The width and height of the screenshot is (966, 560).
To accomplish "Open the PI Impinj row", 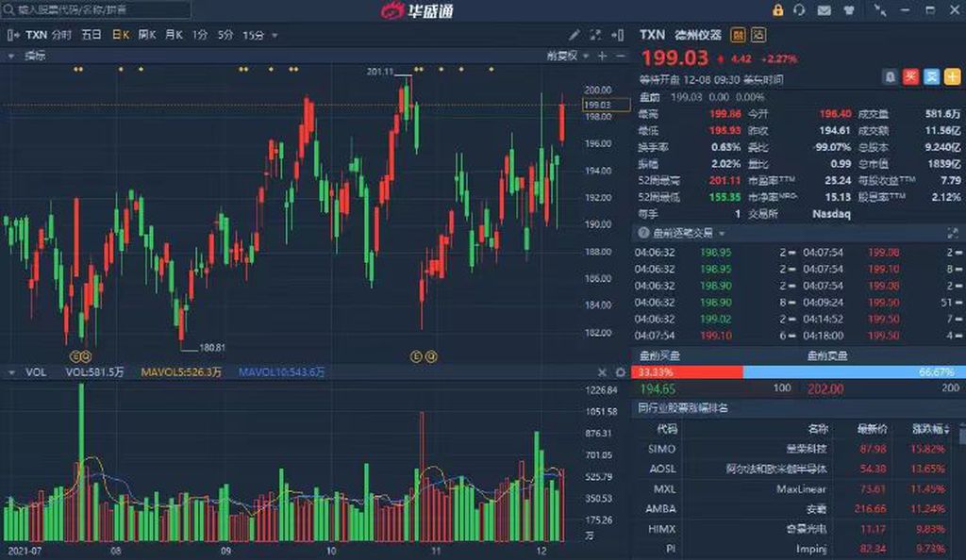I will tap(795, 549).
